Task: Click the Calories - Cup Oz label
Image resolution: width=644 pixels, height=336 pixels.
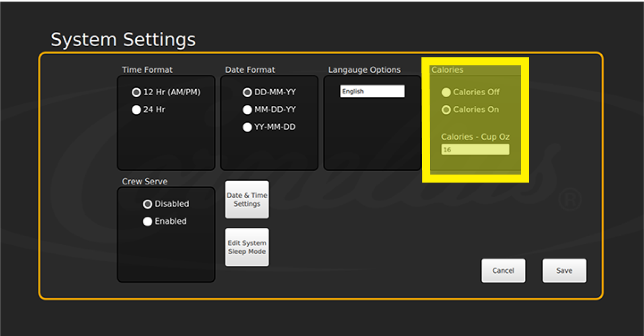Action: click(x=475, y=137)
